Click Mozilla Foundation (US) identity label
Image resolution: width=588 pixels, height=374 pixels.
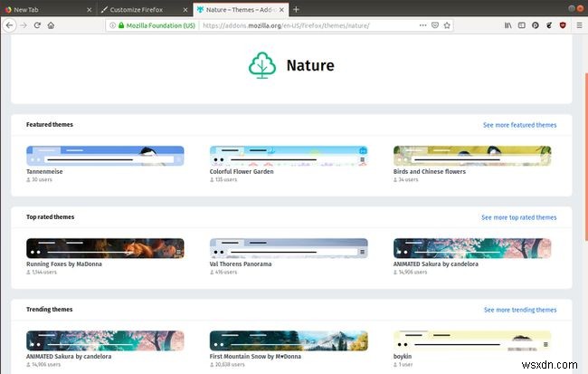(x=160, y=25)
